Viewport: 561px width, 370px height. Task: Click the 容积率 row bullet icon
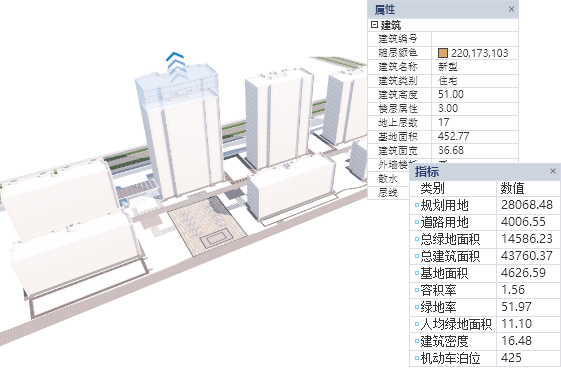pyautogui.click(x=417, y=290)
